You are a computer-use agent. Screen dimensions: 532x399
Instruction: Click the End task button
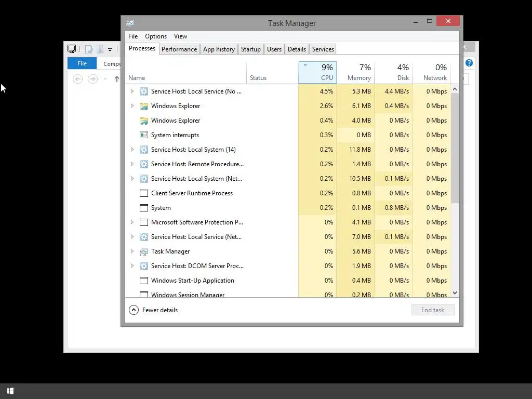[x=433, y=310]
